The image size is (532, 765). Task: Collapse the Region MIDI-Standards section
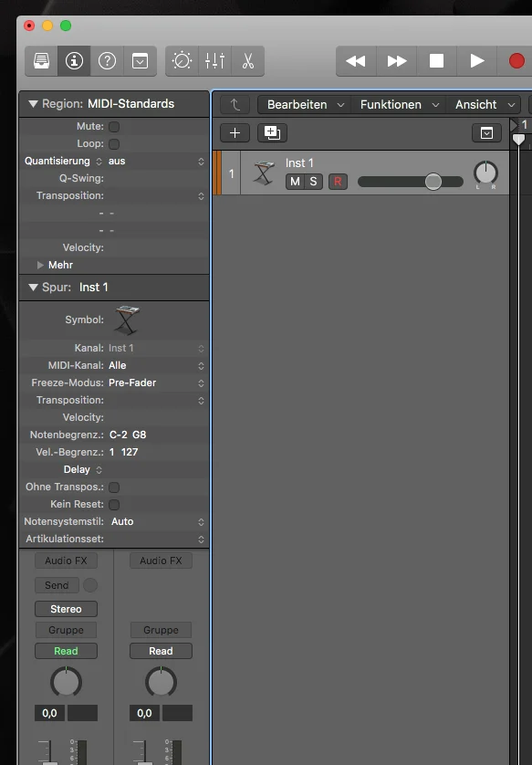click(x=33, y=103)
